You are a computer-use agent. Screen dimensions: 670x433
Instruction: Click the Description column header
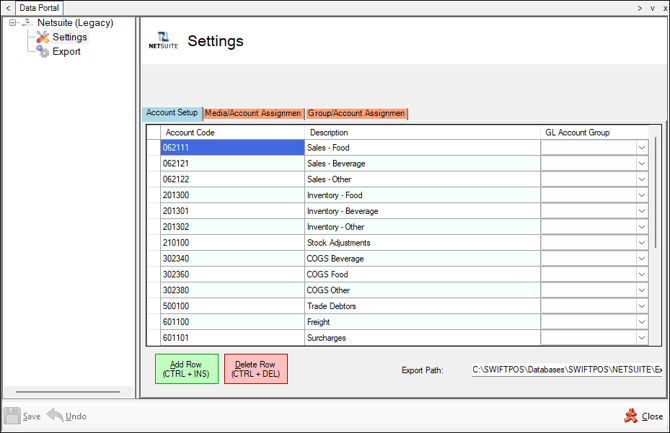coord(422,133)
